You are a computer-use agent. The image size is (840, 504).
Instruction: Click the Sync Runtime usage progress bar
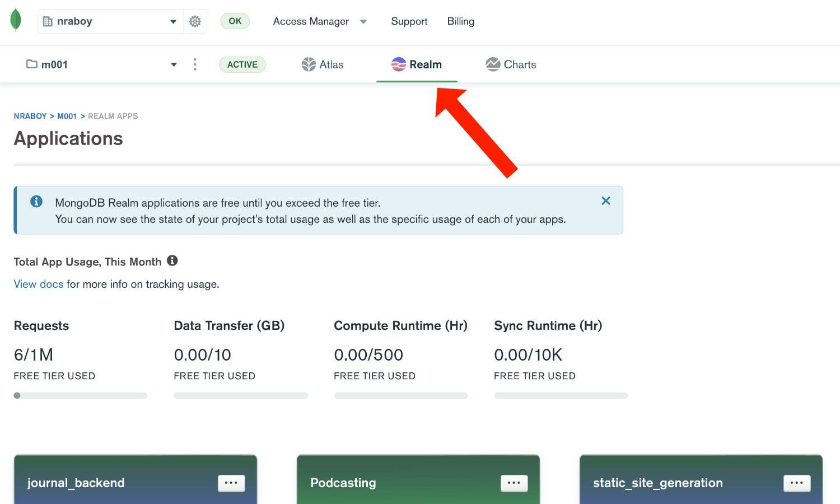click(x=561, y=395)
